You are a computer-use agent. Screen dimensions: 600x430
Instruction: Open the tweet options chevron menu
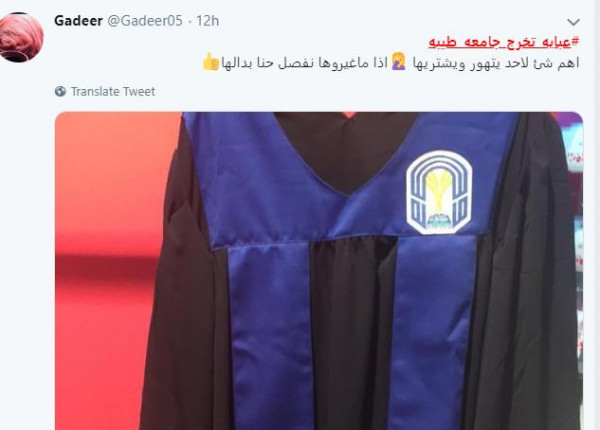tap(573, 22)
